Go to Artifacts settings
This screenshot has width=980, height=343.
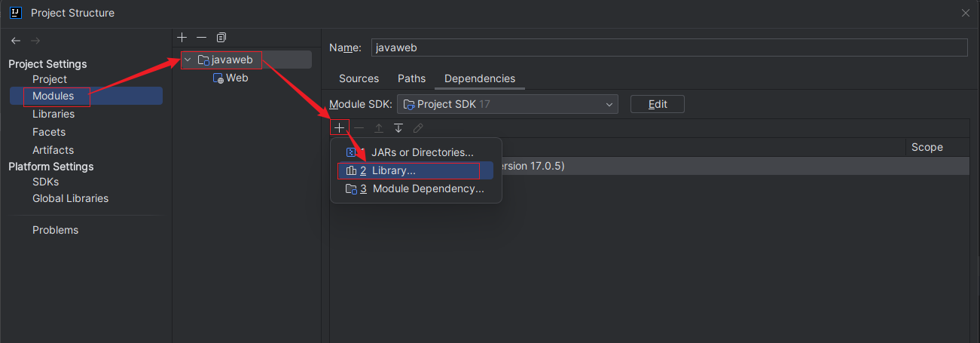53,150
